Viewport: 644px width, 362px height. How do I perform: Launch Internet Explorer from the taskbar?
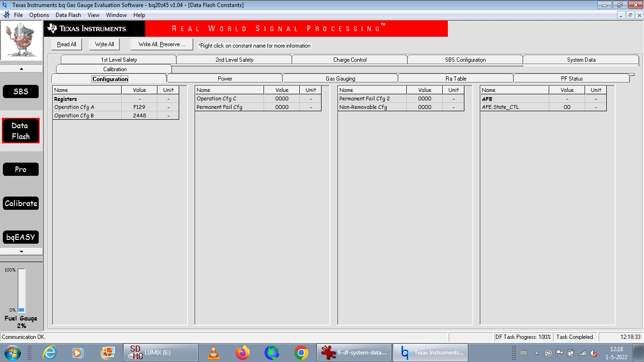pos(50,353)
